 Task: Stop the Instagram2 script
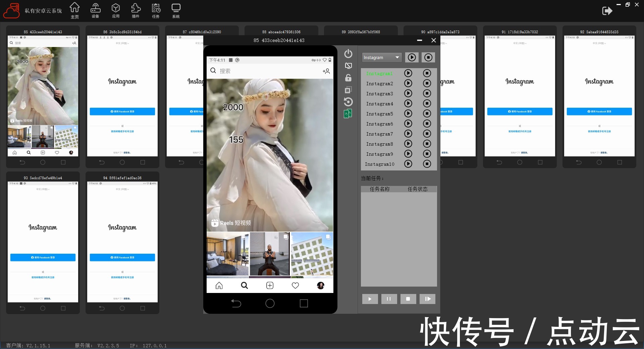coord(427,83)
